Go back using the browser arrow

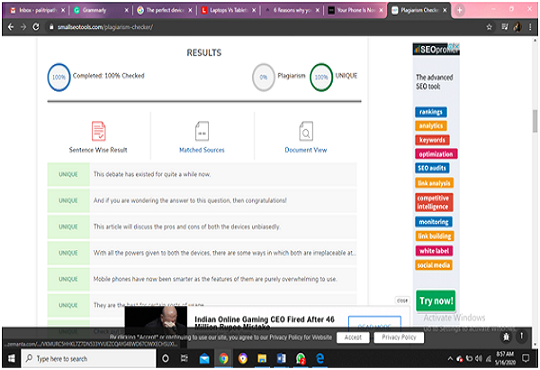(10, 27)
